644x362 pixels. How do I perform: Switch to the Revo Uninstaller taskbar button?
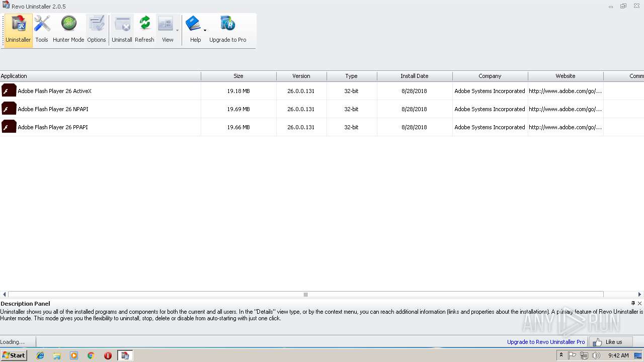pos(125,355)
